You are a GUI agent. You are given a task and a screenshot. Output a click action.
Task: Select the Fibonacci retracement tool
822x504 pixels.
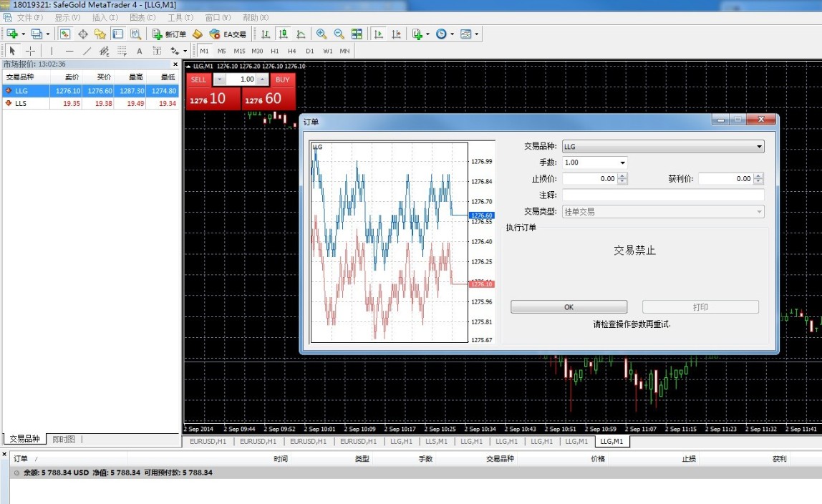pyautogui.click(x=122, y=51)
